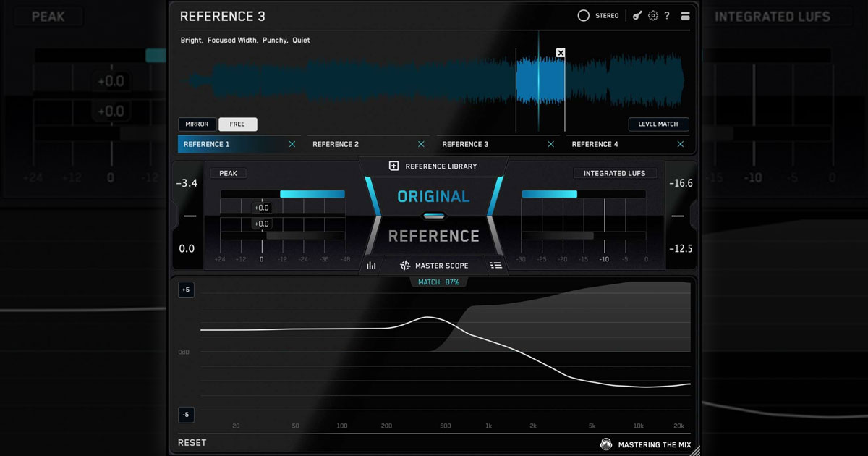This screenshot has height=456, width=868.
Task: Click lower +0.0 gain trim handle
Action: coord(261,224)
